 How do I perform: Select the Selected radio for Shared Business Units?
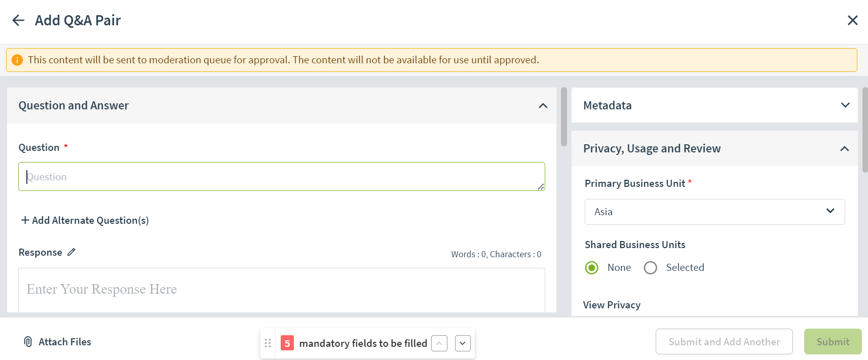[651, 267]
